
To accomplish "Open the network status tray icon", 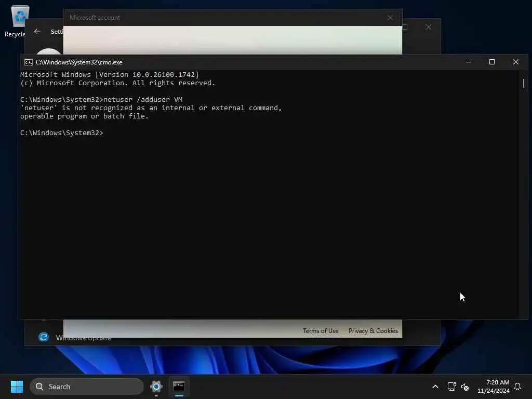I will point(451,387).
